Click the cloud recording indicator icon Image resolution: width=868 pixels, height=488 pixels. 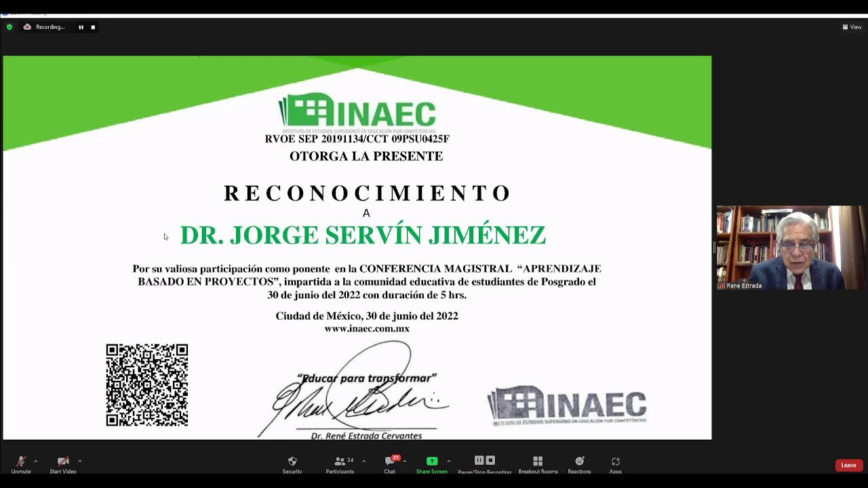pos(27,27)
